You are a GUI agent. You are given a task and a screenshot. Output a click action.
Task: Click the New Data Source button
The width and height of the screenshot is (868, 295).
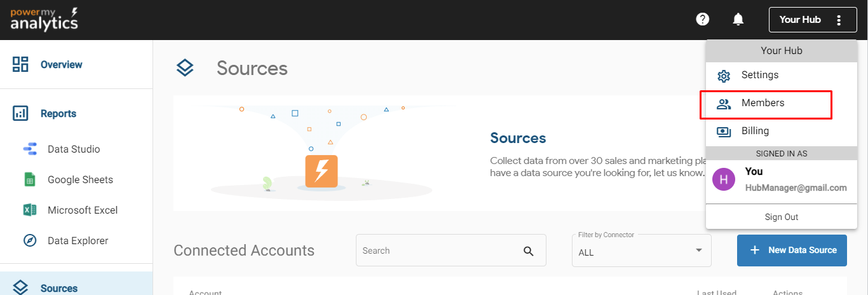tap(792, 250)
